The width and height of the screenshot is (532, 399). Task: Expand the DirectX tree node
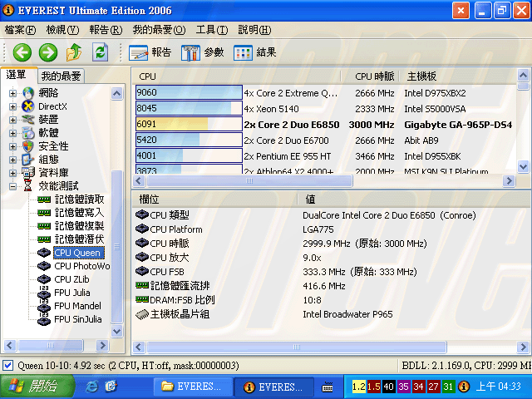pos(12,106)
